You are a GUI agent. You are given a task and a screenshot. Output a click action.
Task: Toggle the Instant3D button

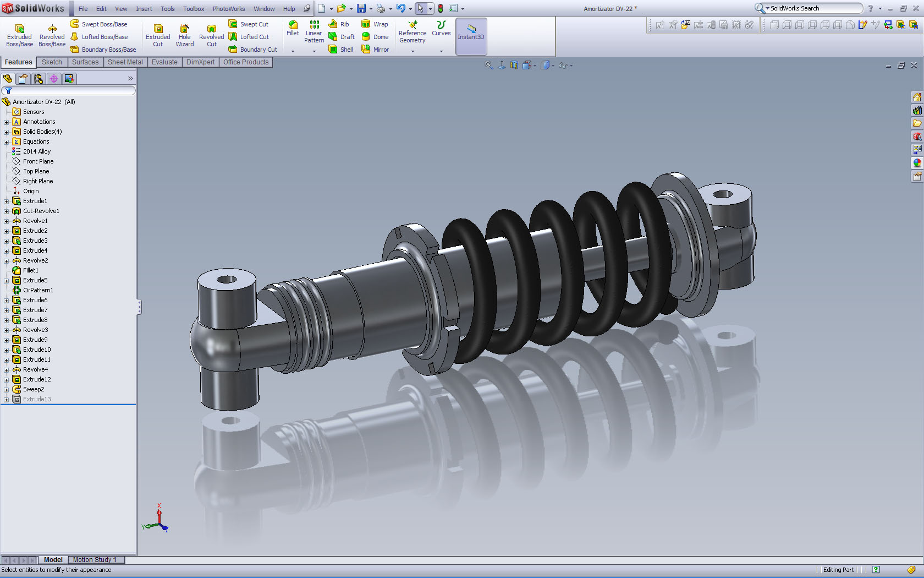(x=471, y=36)
